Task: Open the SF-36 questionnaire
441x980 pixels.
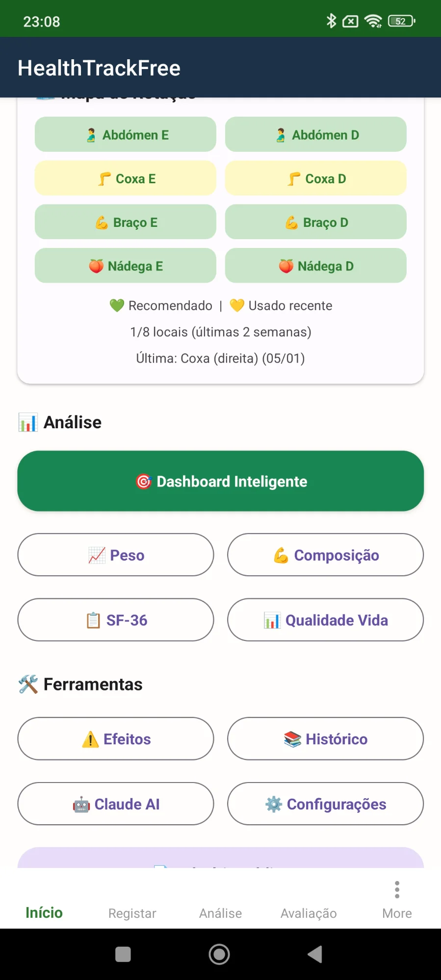Action: [x=116, y=620]
